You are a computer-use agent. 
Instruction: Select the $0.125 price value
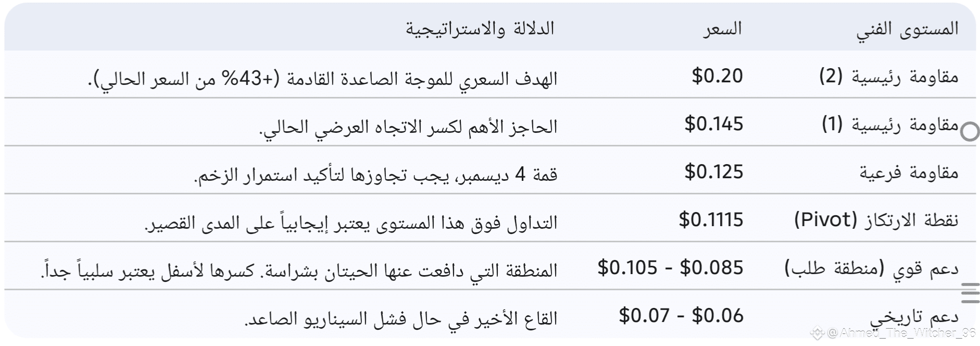pyautogui.click(x=713, y=172)
